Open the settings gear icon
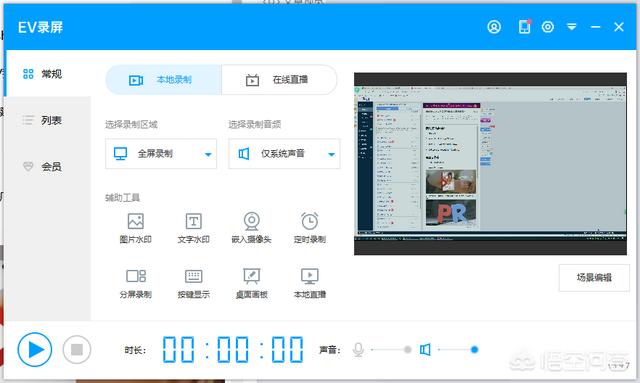 pyautogui.click(x=548, y=27)
